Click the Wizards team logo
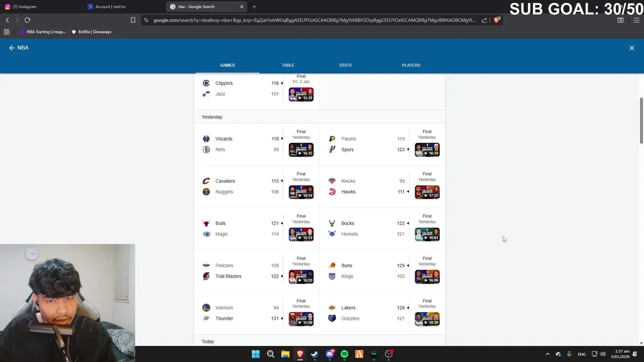The width and height of the screenshot is (644, 362). tap(206, 139)
